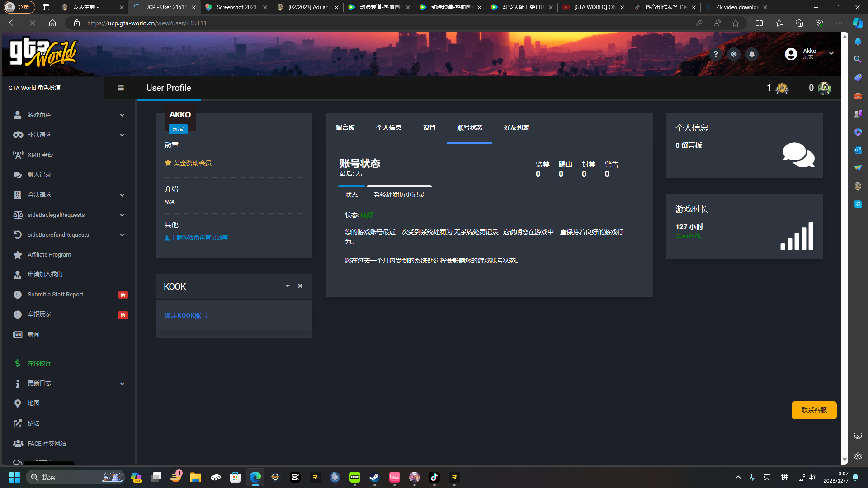Viewport: 868px width, 488px height.
Task: Go to browser home page
Action: coord(52,23)
